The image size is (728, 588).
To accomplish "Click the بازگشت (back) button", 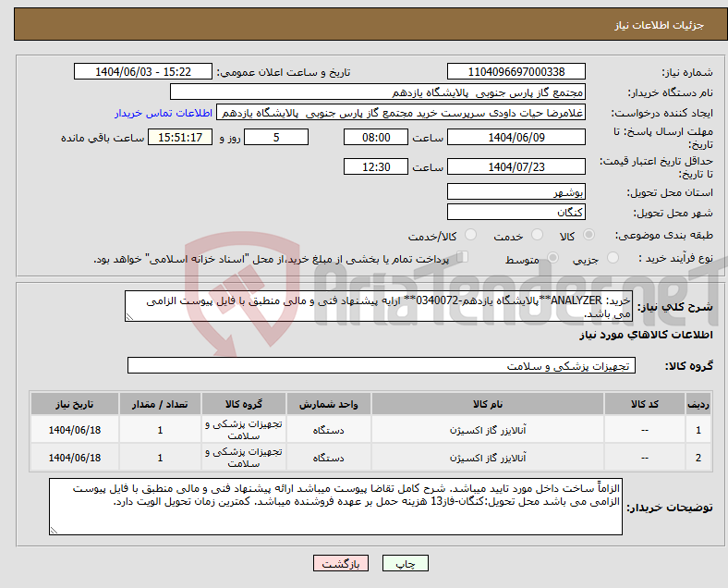I will pos(342,563).
